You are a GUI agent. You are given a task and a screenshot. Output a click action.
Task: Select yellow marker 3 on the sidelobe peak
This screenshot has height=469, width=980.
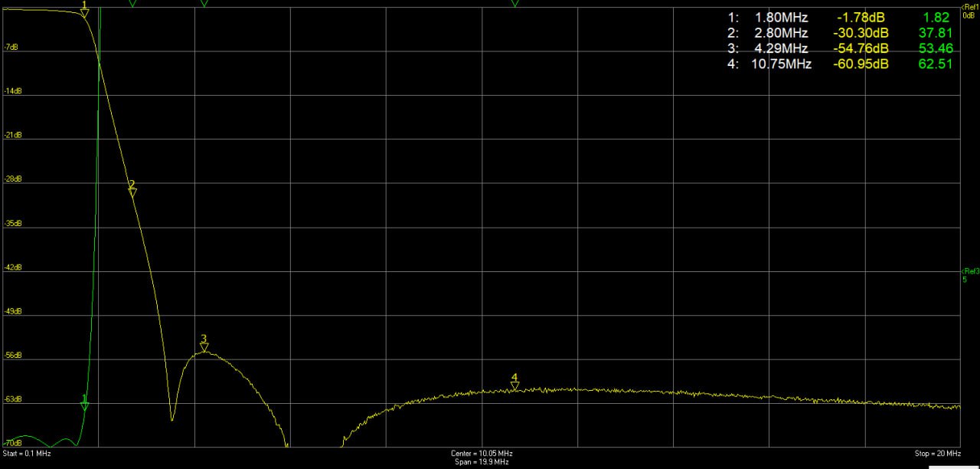(x=204, y=343)
